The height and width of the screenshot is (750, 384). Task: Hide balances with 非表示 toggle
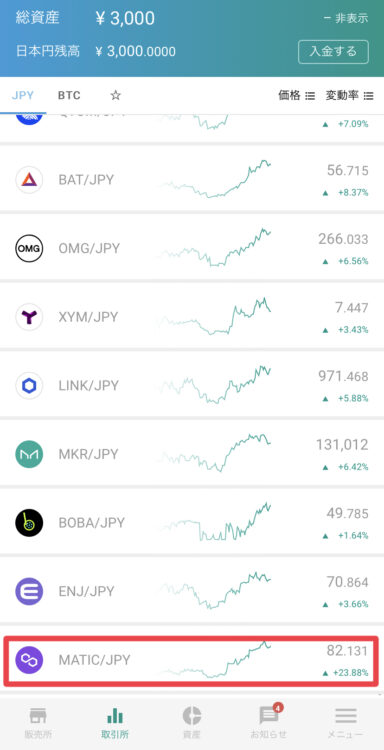[x=346, y=19]
